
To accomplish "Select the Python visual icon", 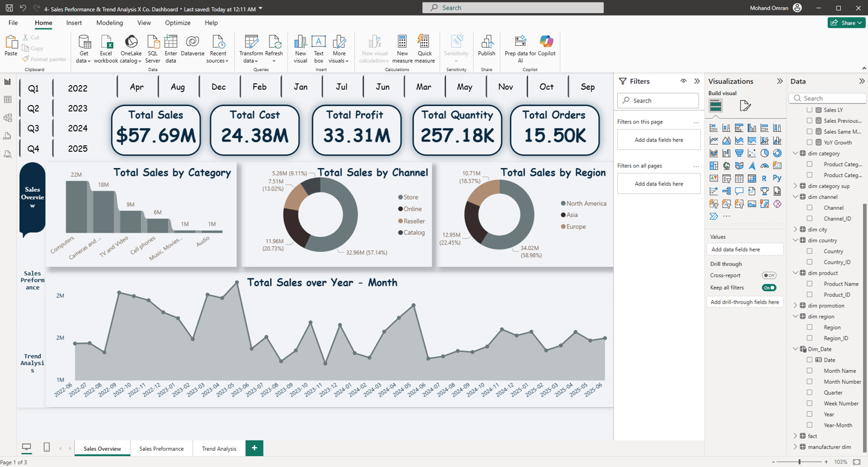I will tap(777, 178).
